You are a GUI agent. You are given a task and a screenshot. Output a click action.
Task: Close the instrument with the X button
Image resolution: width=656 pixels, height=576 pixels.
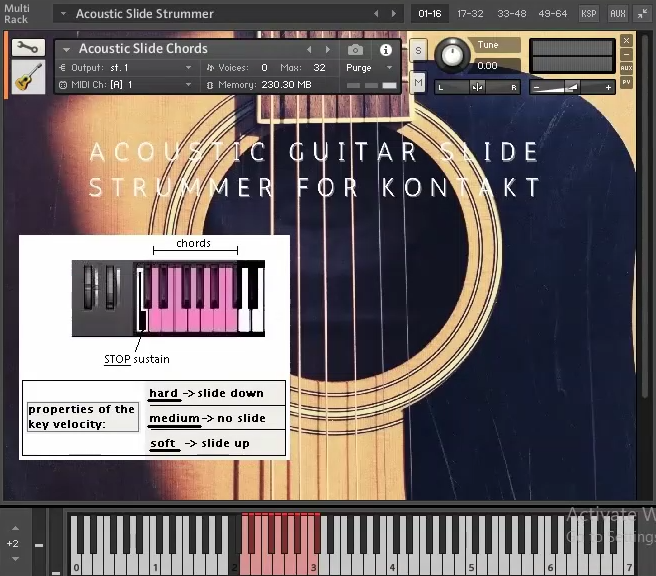point(626,41)
